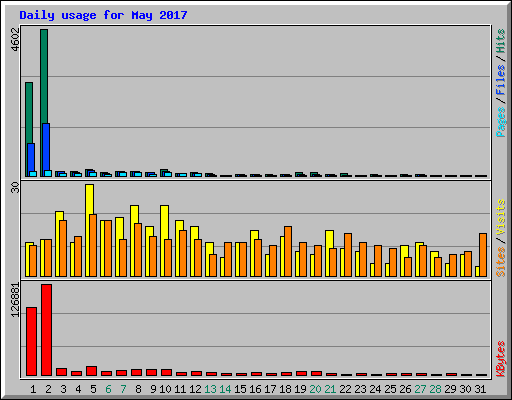
Task: Click the 30 visits axis value
Action: [x=15, y=188]
